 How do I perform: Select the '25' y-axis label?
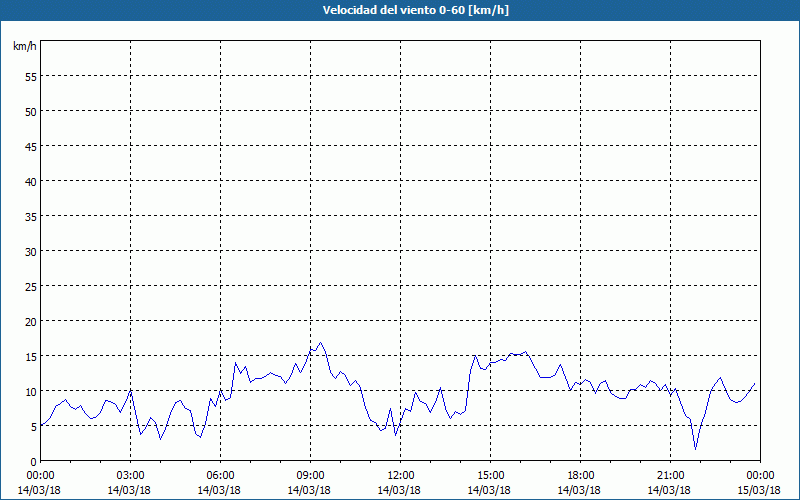tap(31, 286)
